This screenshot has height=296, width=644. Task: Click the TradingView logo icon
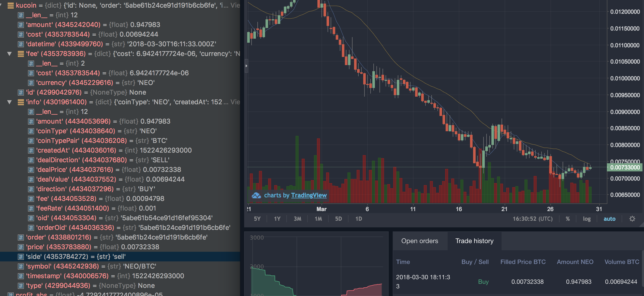(x=257, y=196)
